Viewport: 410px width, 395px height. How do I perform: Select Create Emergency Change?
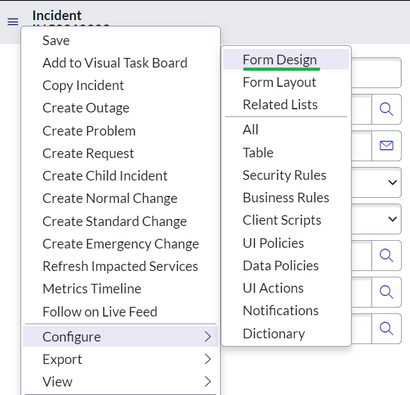coord(121,244)
